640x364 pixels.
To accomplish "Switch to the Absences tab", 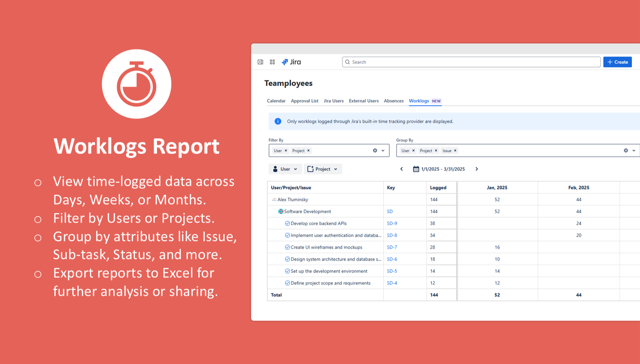I will 394,101.
